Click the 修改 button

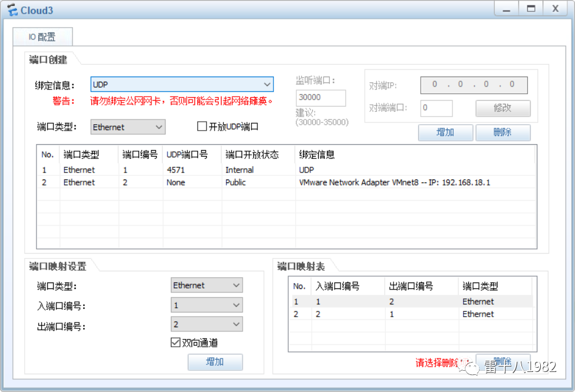[503, 108]
